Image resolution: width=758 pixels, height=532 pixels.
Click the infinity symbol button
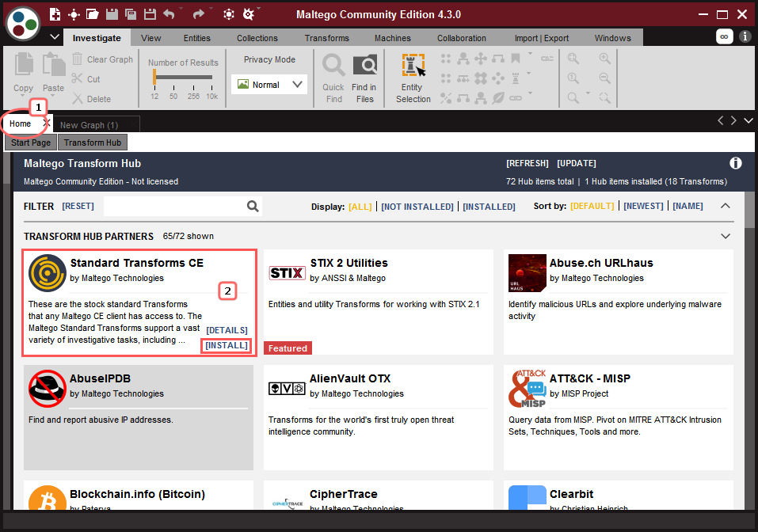coord(724,36)
